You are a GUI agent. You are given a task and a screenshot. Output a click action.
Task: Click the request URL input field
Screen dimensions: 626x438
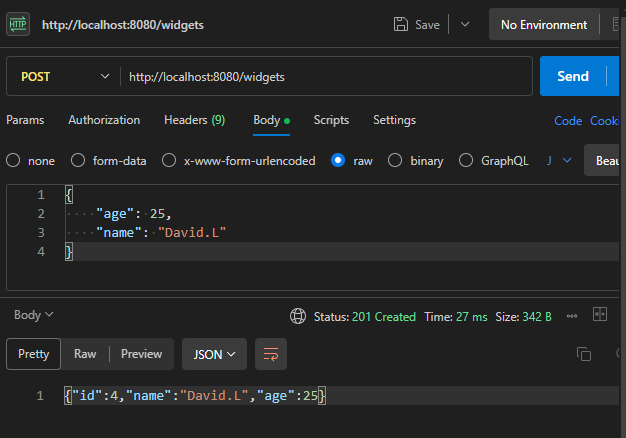tap(325, 76)
